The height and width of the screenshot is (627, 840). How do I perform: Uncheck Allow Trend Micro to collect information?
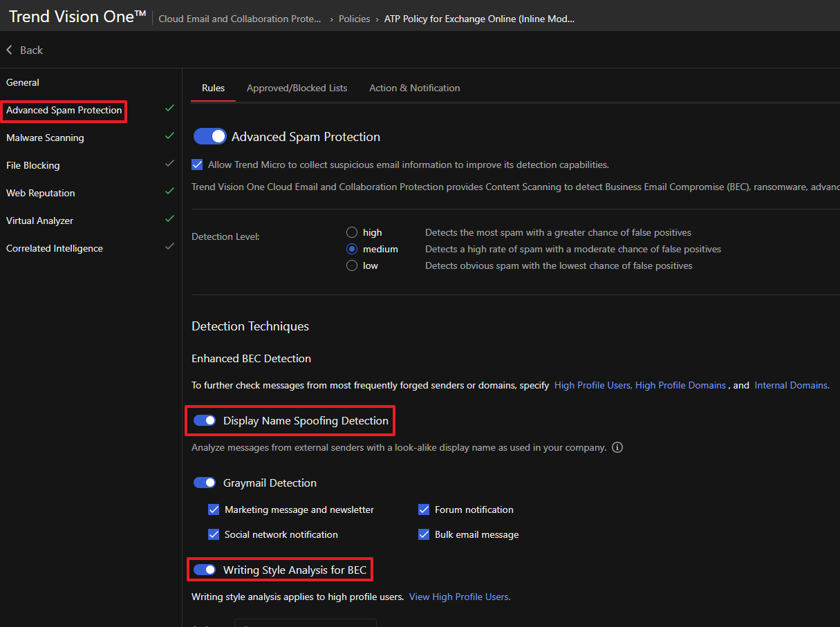pyautogui.click(x=197, y=165)
